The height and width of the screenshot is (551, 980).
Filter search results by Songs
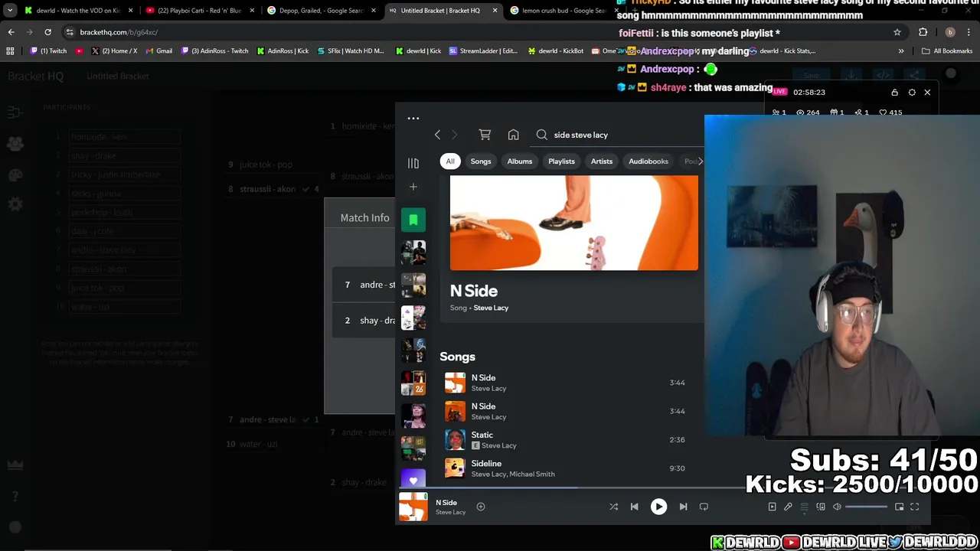tap(481, 161)
